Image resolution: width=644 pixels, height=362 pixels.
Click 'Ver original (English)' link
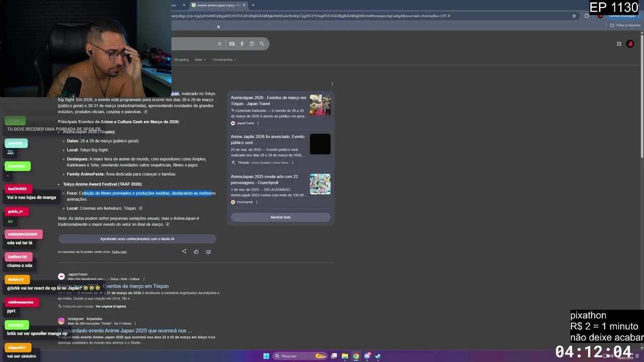coord(111,306)
